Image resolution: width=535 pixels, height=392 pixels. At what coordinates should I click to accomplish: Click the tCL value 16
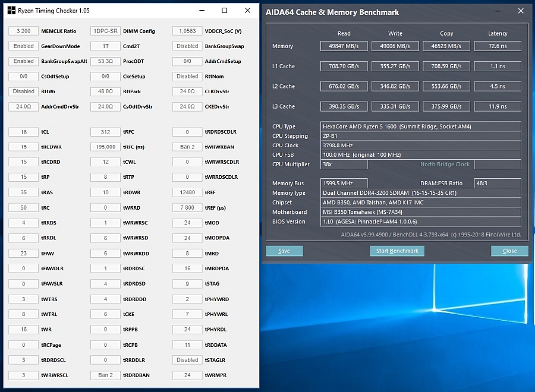click(x=24, y=132)
